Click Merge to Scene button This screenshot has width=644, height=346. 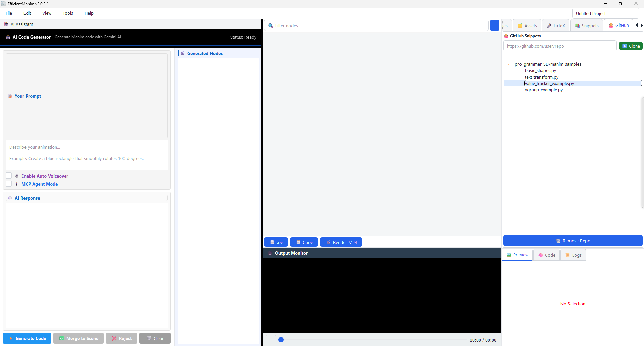79,338
